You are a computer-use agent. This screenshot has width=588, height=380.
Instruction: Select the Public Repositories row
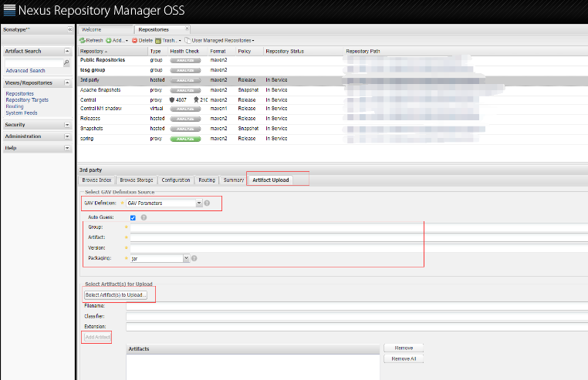click(333, 60)
